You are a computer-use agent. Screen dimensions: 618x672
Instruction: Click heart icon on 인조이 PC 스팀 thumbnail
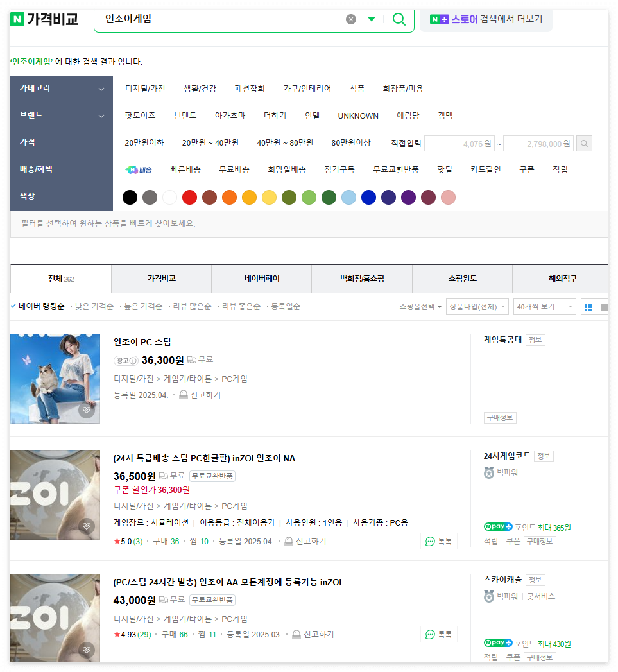[x=87, y=409]
